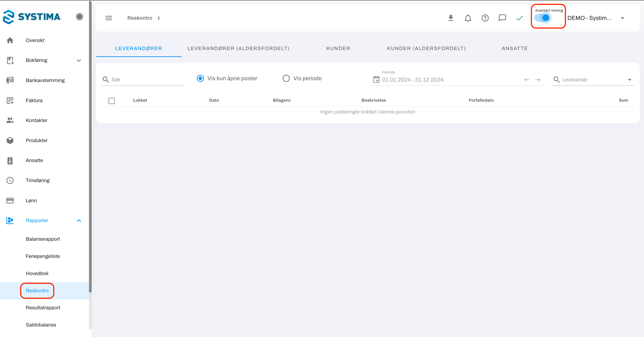Open Hovedbok report link

pyautogui.click(x=37, y=273)
